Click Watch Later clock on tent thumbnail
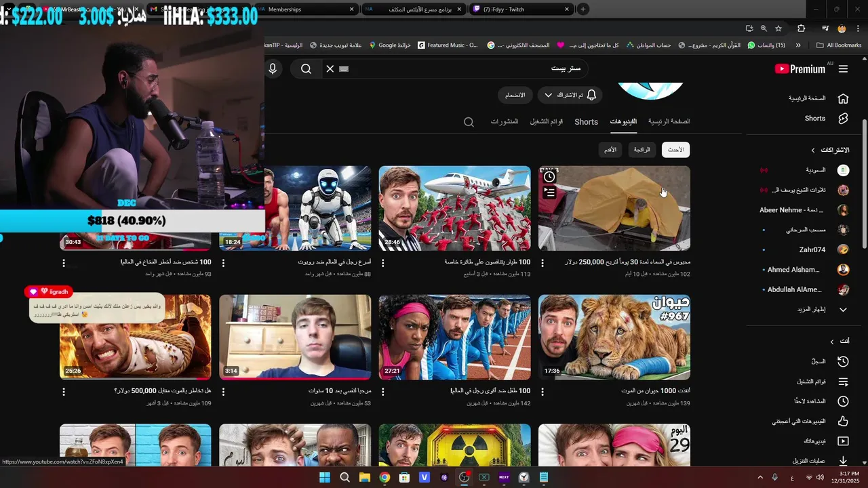 coord(549,177)
